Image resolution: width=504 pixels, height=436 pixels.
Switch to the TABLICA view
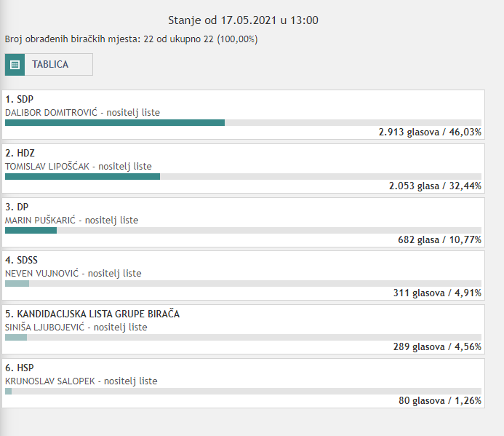[50, 64]
